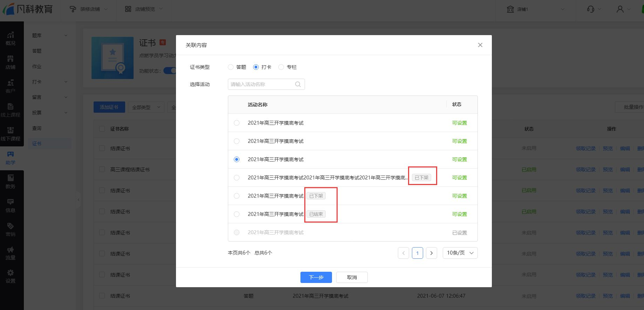Open 教务 academic affairs in sidebar
The height and width of the screenshot is (310, 644).
(x=11, y=182)
